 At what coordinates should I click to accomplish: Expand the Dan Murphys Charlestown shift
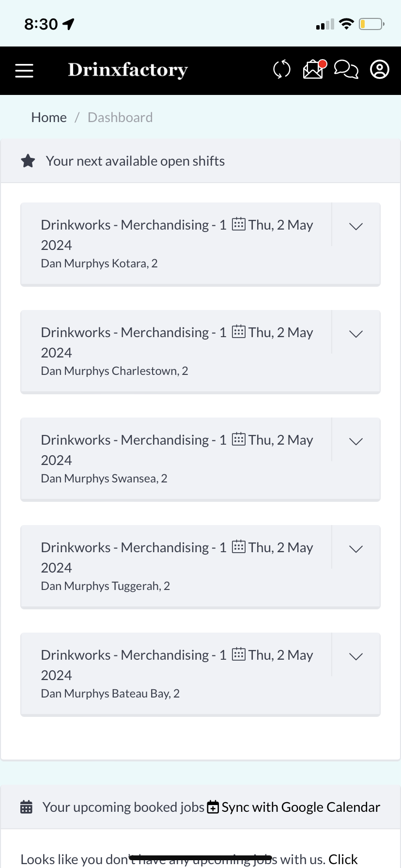click(x=356, y=334)
